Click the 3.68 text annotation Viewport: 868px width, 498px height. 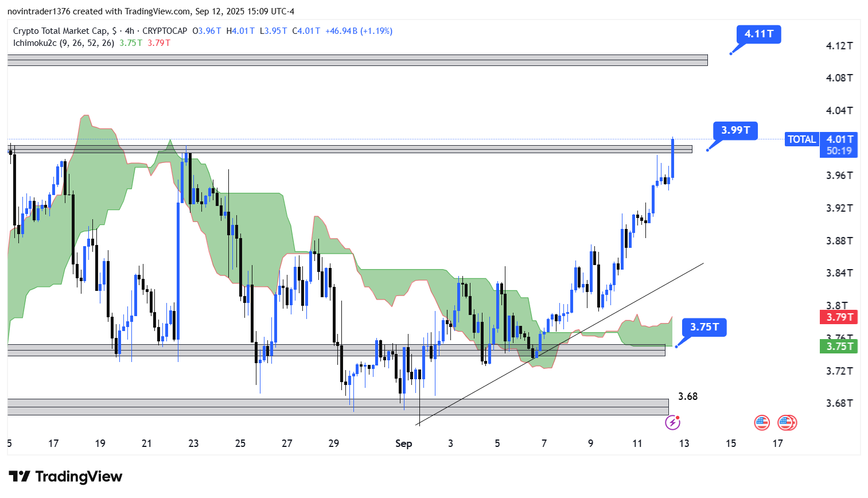click(x=687, y=396)
